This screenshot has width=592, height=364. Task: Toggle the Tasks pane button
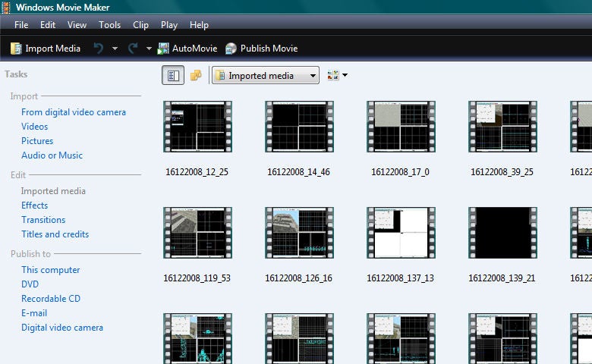pos(173,75)
